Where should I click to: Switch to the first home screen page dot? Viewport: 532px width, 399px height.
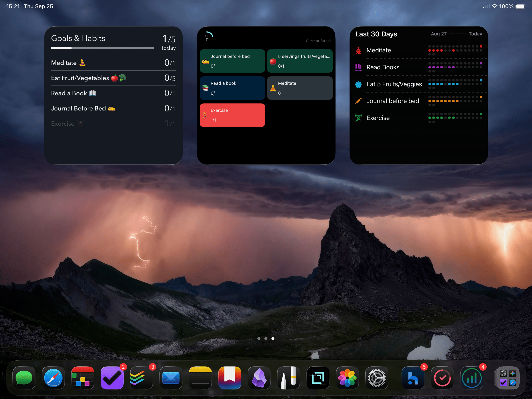tap(259, 339)
